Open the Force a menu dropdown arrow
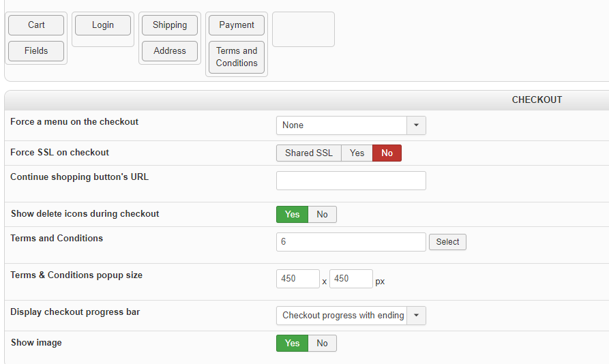 [416, 125]
